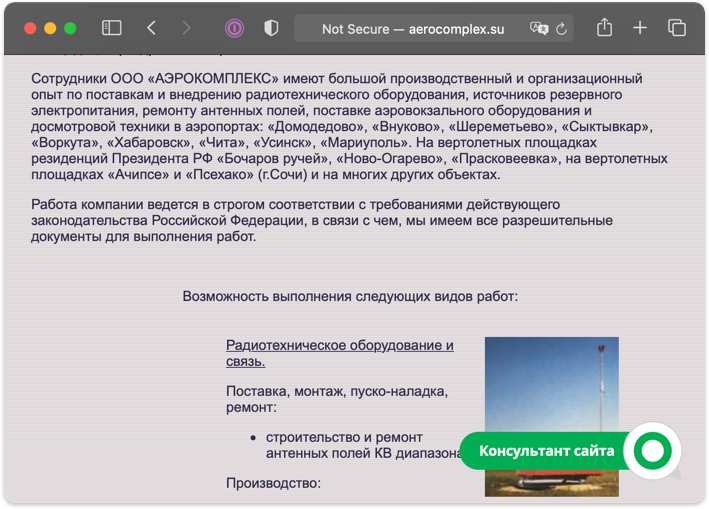Go forward to the next page

click(x=186, y=29)
